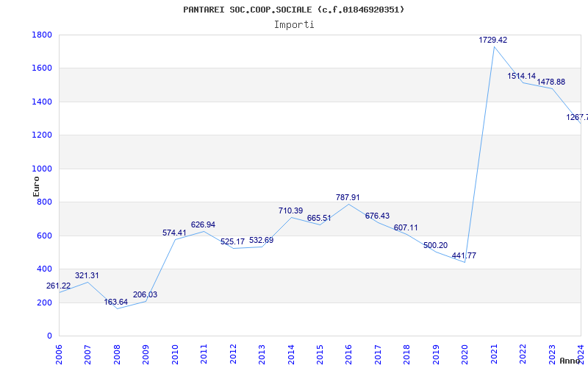Select the 1514.14 data label
Image resolution: width=588 pixels, height=368 pixels.
coord(522,77)
